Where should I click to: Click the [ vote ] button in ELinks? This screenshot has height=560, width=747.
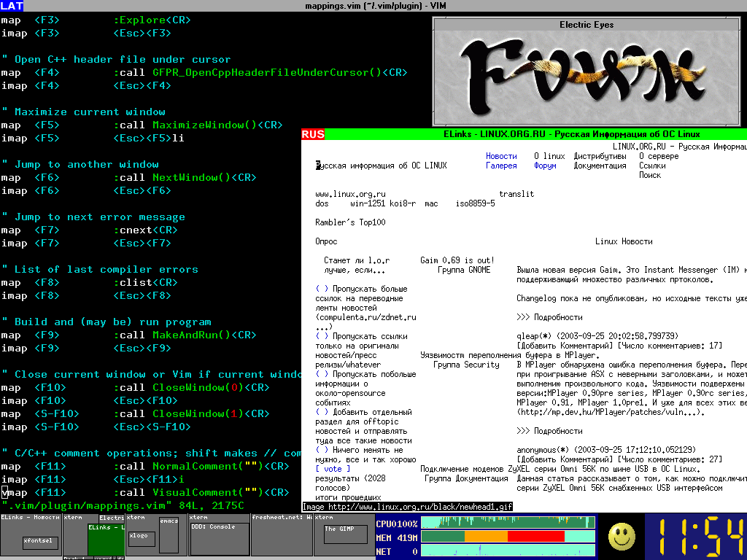(333, 469)
